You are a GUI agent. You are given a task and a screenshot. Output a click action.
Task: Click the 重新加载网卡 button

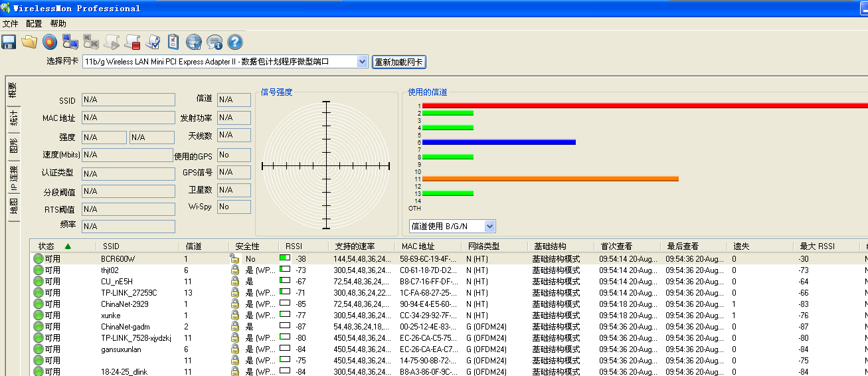[x=398, y=62]
